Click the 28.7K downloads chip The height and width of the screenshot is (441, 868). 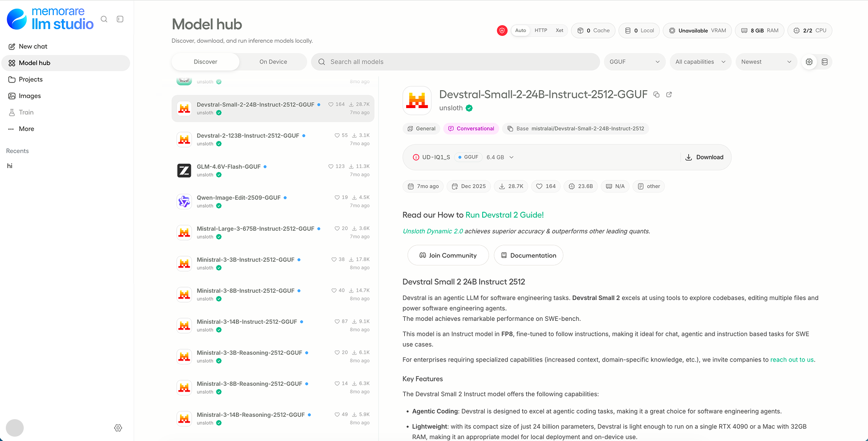[x=511, y=187]
